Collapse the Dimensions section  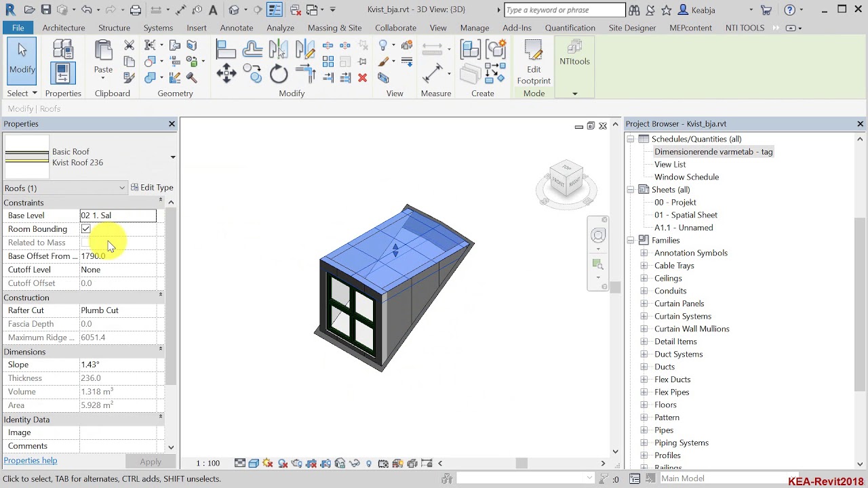[161, 349]
